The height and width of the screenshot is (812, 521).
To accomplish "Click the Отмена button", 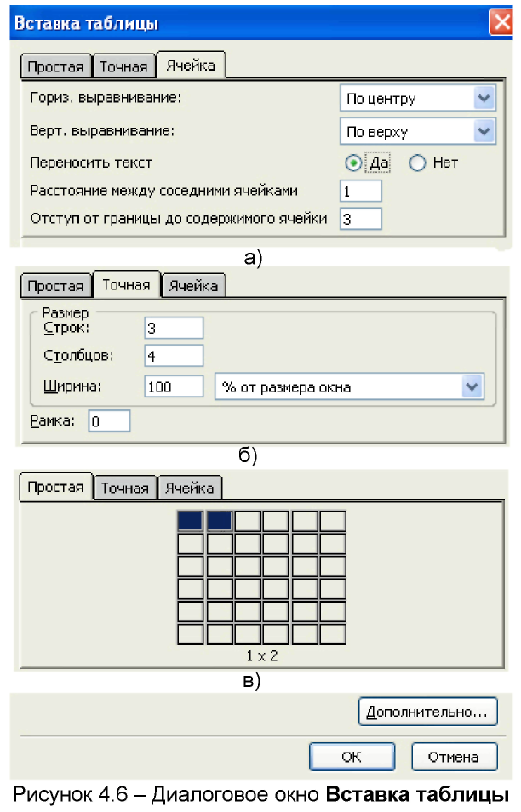I will [455, 757].
